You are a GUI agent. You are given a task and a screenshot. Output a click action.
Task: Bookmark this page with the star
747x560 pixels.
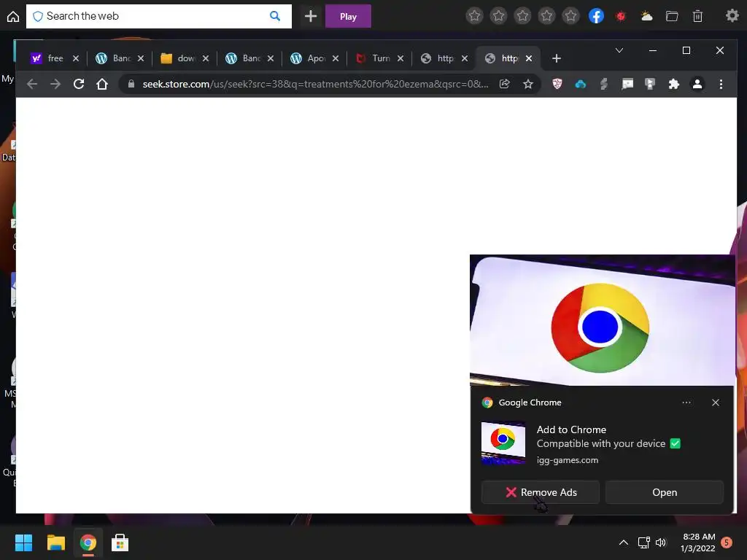coord(528,85)
